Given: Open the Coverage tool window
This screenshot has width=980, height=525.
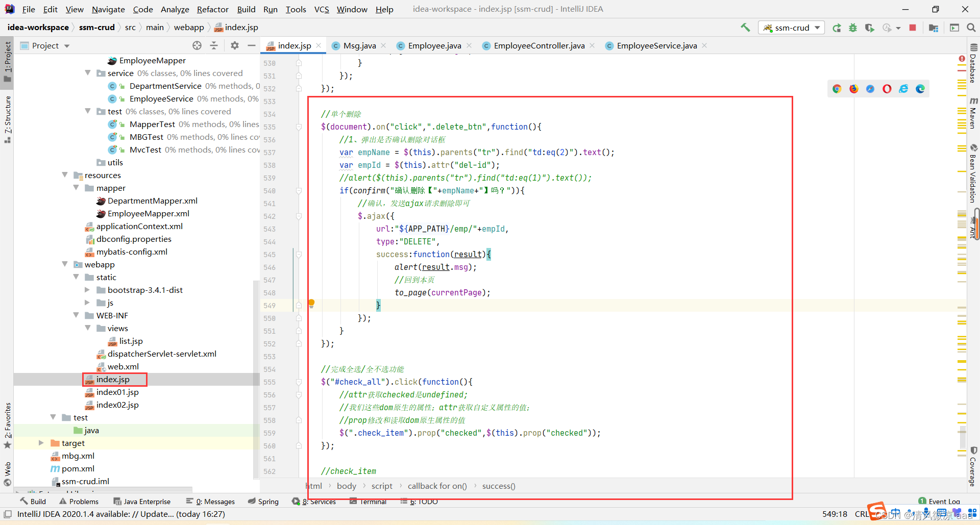Looking at the screenshot, I should pyautogui.click(x=973, y=467).
